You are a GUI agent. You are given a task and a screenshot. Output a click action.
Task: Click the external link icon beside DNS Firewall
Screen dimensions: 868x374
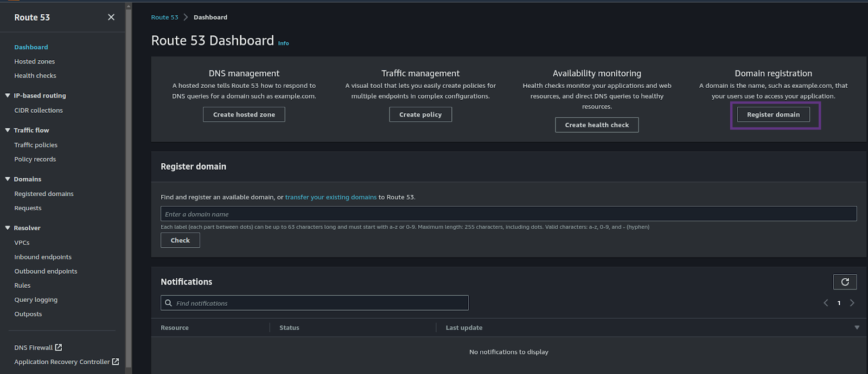point(59,347)
